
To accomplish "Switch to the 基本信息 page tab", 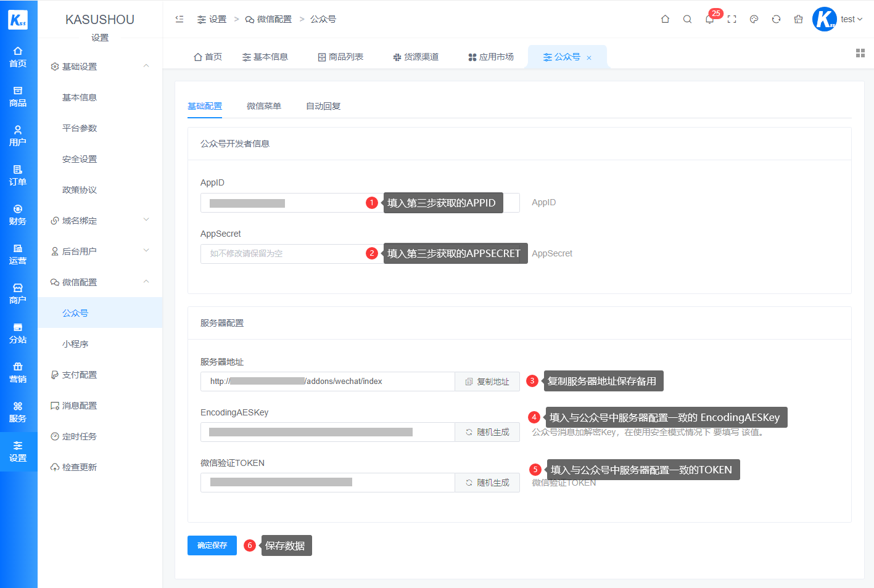I will click(265, 57).
